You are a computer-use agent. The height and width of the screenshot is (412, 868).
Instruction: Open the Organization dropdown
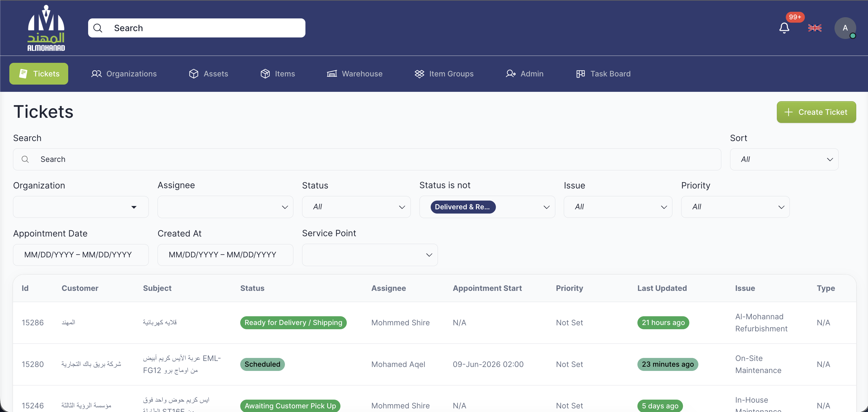click(x=81, y=207)
